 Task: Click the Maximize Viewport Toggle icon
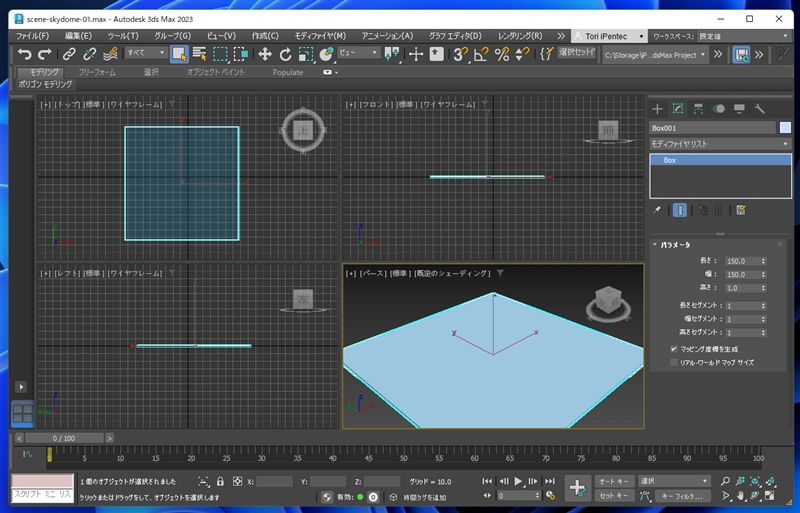coord(770,496)
